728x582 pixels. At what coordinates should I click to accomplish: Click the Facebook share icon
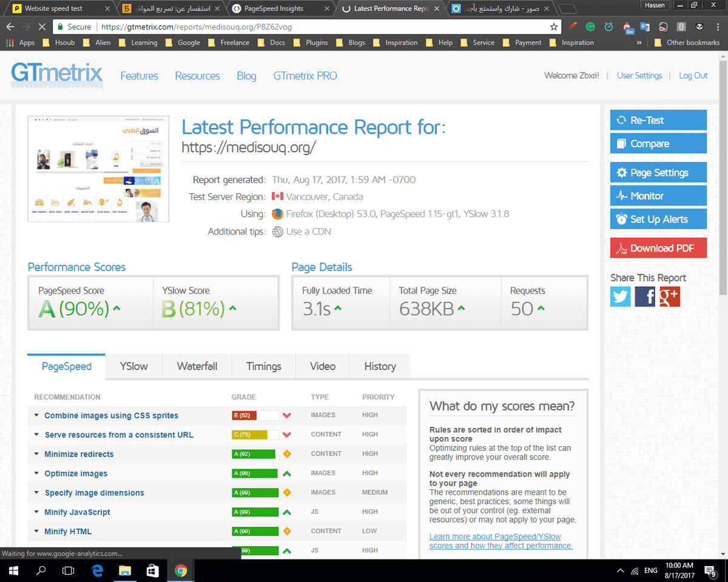coord(645,296)
